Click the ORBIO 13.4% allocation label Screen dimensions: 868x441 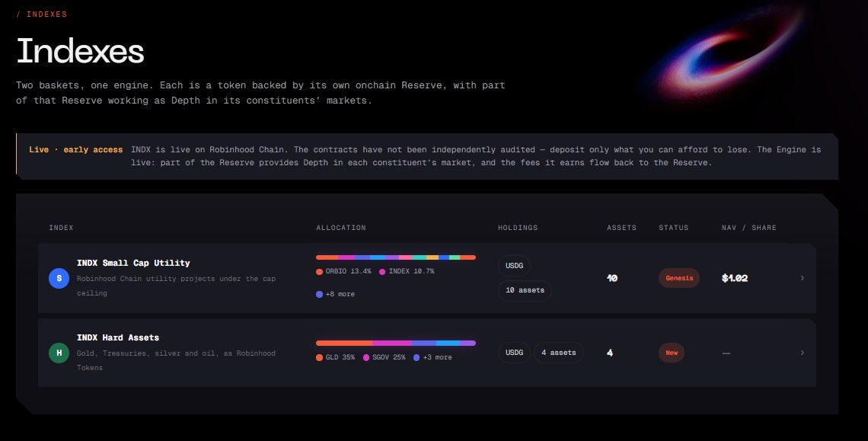click(348, 271)
